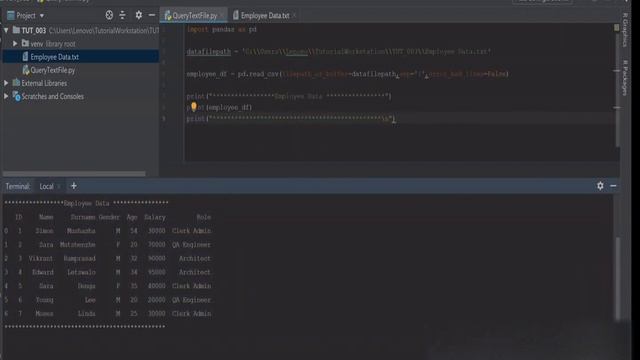Add a new terminal session with plus
The width and height of the screenshot is (640, 360).
[x=74, y=186]
